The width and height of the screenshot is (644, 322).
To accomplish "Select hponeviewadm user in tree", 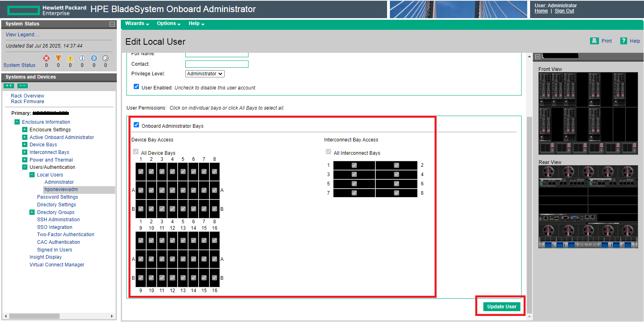I will pos(61,189).
